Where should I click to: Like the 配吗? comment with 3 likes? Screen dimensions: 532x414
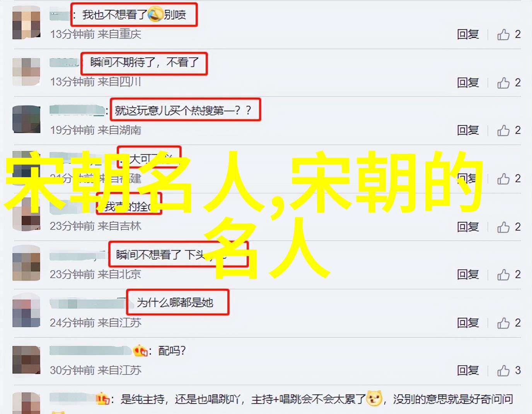[x=503, y=371]
